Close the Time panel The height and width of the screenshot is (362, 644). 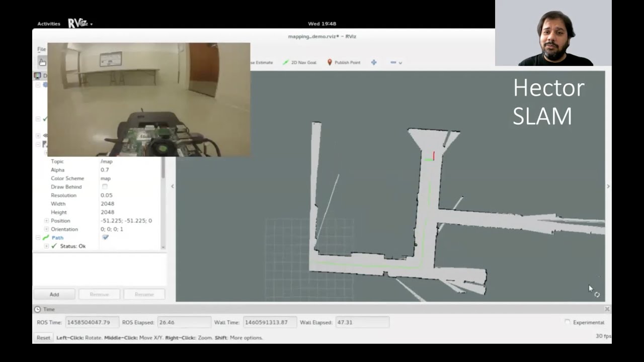click(607, 309)
